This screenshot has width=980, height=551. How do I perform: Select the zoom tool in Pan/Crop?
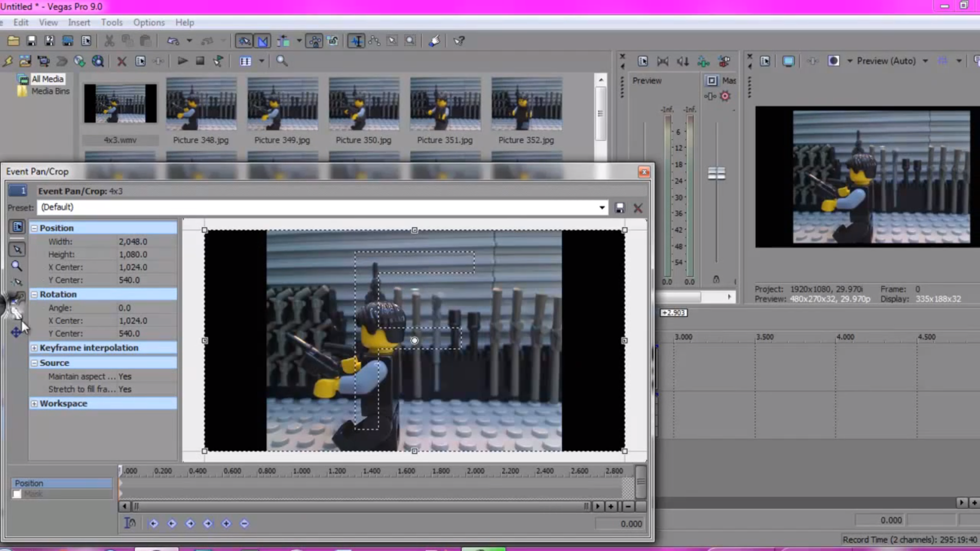[17, 265]
